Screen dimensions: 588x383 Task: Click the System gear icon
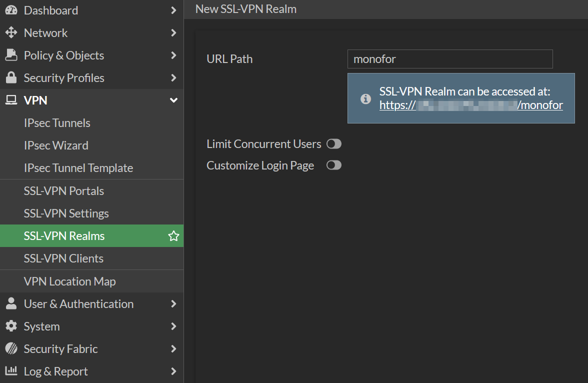coord(11,326)
